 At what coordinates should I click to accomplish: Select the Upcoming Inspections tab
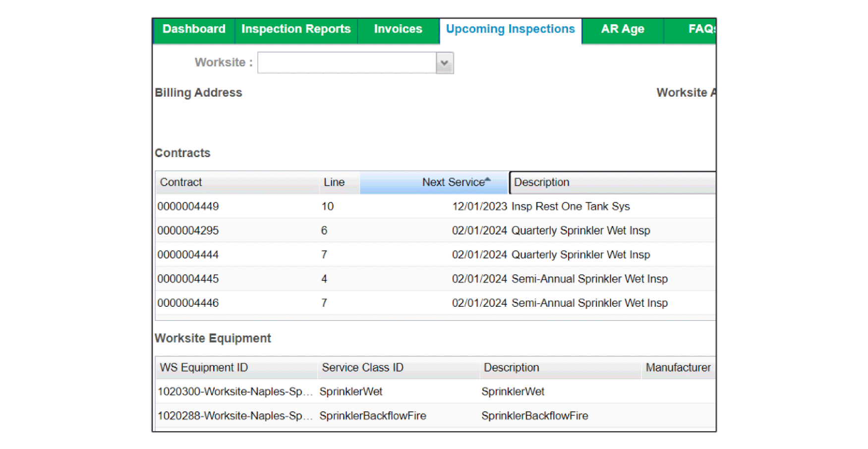pyautogui.click(x=510, y=29)
